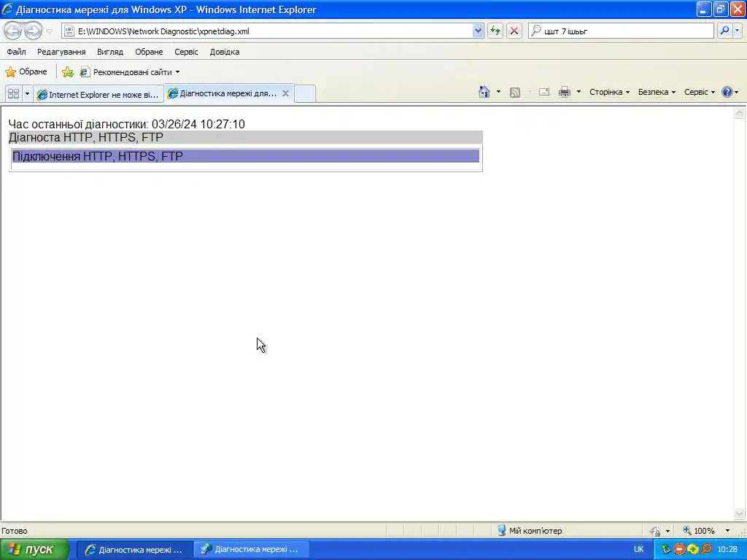Image resolution: width=747 pixels, height=560 pixels.
Task: Go to the Home page icon
Action: tap(484, 92)
